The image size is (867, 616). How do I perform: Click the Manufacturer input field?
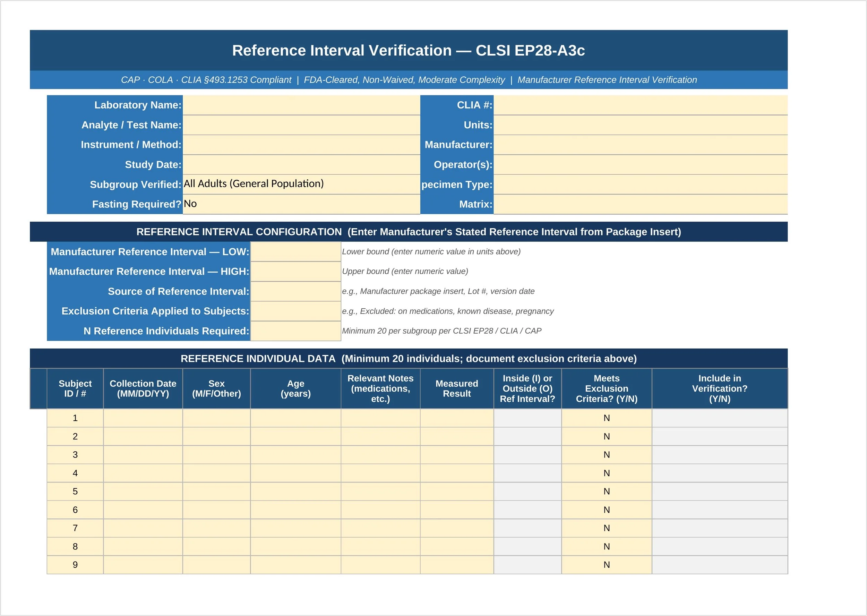(641, 145)
